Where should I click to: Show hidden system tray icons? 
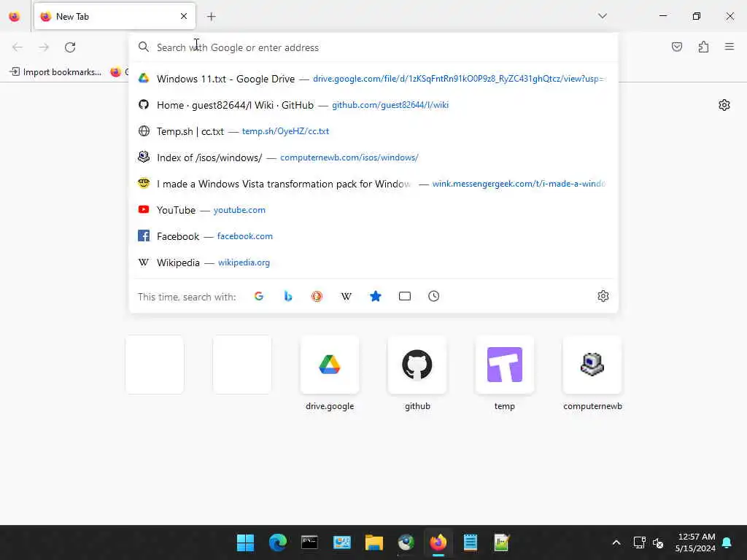pos(616,542)
